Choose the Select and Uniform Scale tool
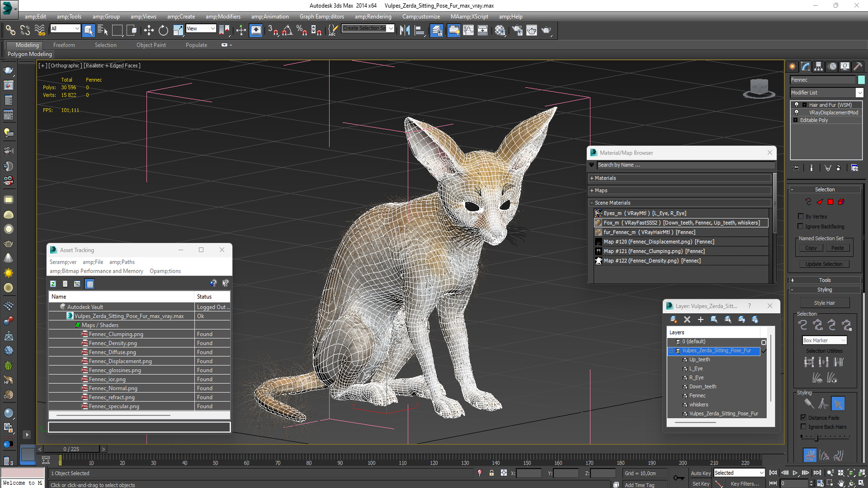This screenshot has height=488, width=868. (178, 30)
